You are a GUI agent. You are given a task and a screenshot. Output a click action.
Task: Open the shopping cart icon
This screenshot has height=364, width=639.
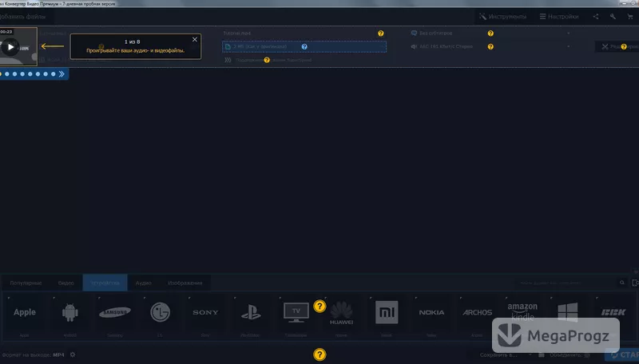click(630, 17)
